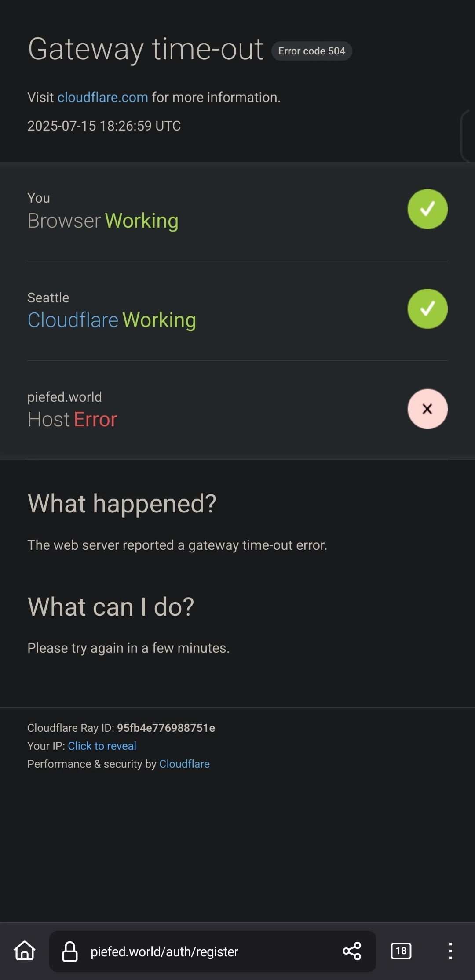Open the tab switcher showing 18 tabs
Viewport: 475px width, 980px height.
click(x=401, y=951)
